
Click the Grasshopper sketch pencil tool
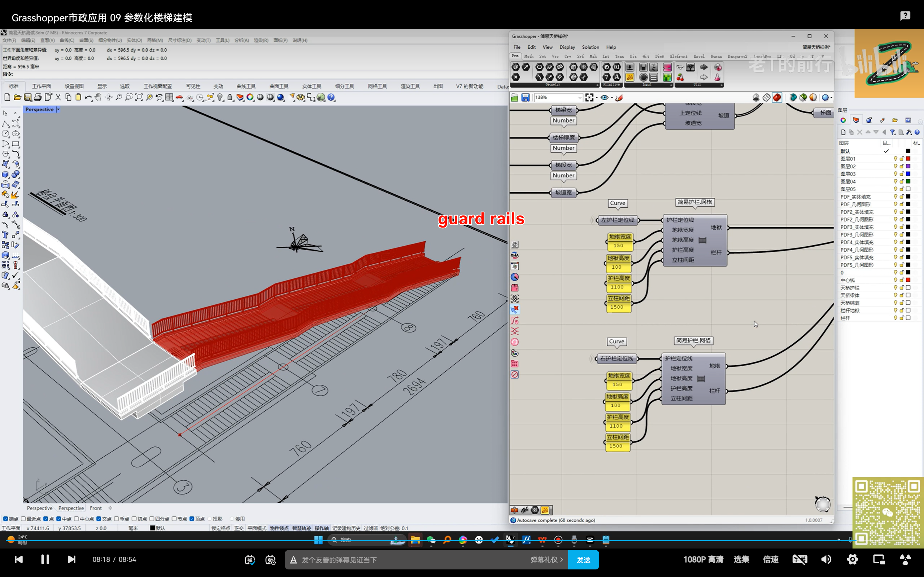pyautogui.click(x=619, y=98)
